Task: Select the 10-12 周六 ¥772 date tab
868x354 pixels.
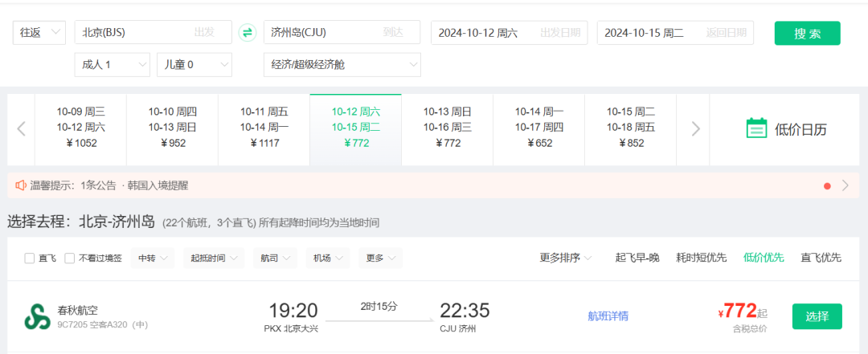Action: tap(356, 129)
